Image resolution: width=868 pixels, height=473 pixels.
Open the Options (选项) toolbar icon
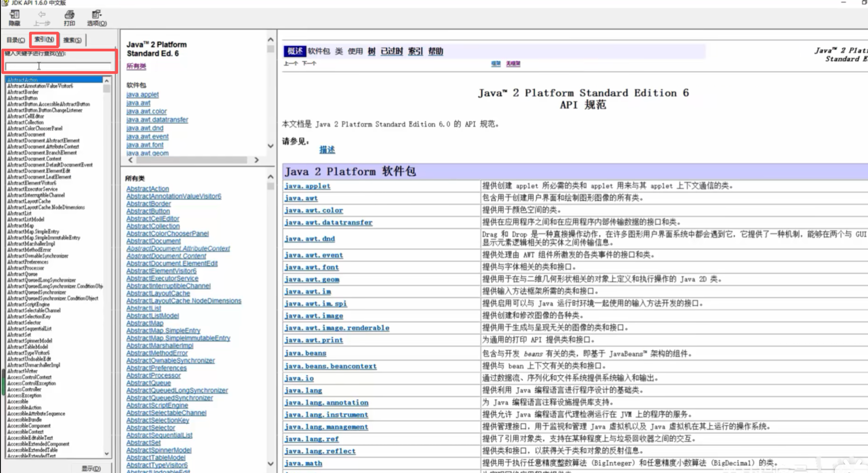pos(97,18)
